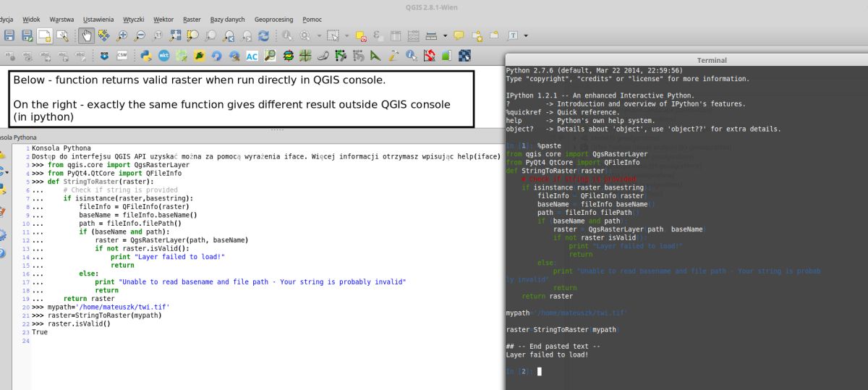Open the Pomoc menu
Viewport: 868px width, 390px height.
coord(312,20)
